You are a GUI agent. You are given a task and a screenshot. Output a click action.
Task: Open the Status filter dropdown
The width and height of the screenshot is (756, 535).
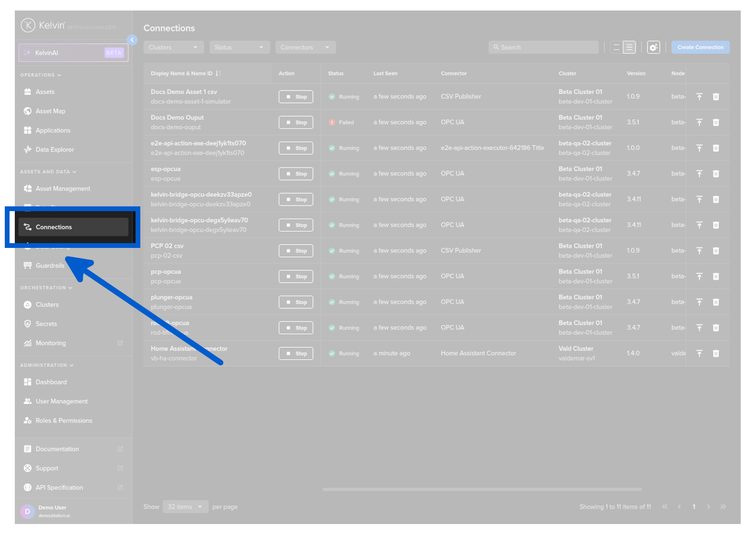239,47
